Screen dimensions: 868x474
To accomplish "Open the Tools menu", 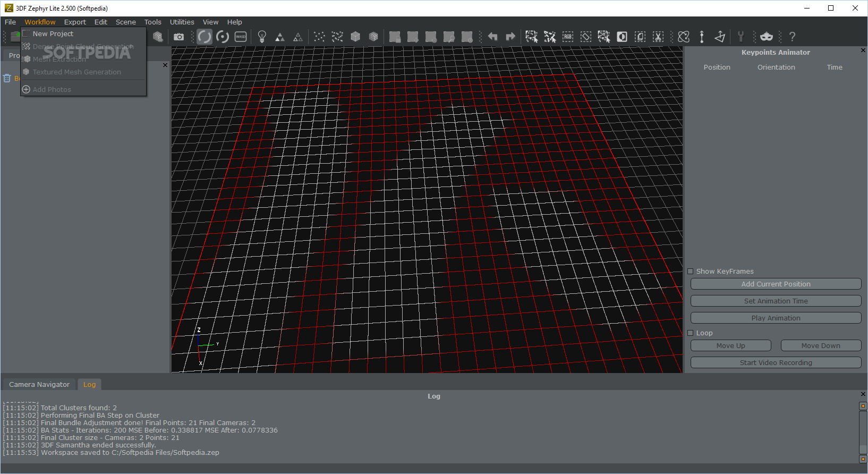I will click(153, 22).
